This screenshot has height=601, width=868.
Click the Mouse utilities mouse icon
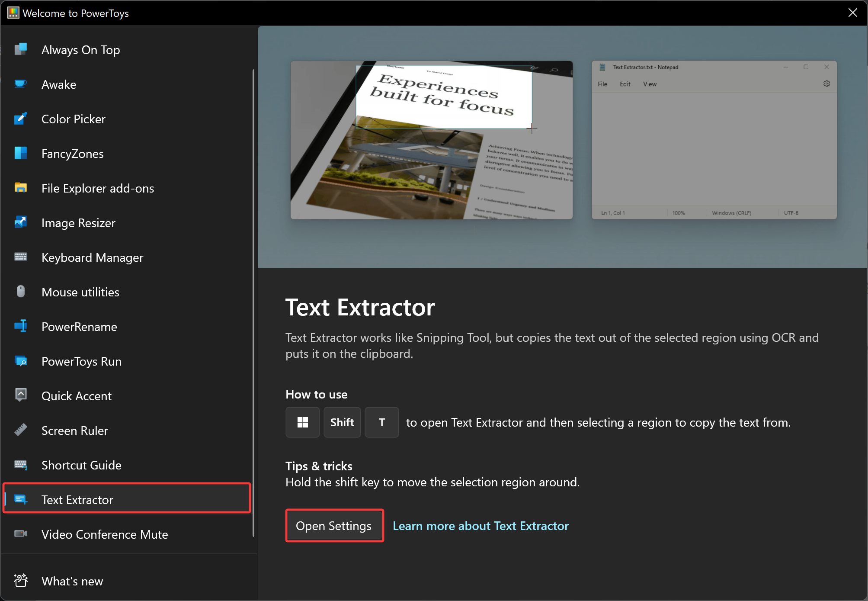point(21,292)
